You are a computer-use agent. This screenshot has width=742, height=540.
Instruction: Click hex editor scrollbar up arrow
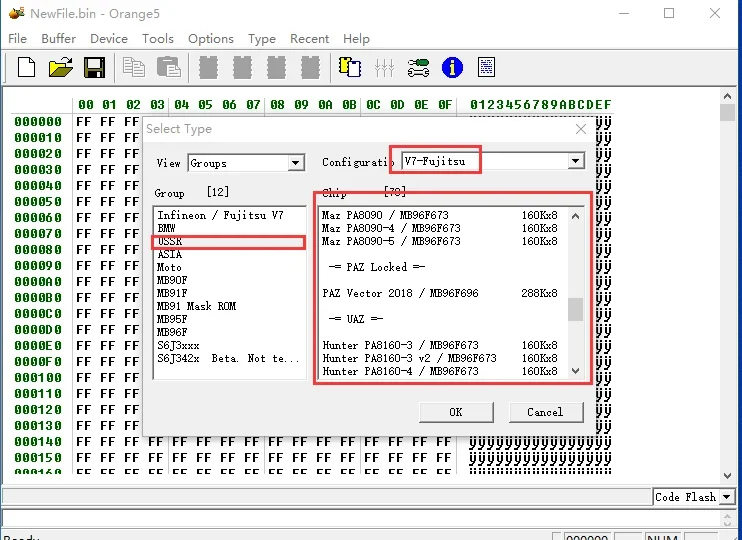(727, 97)
